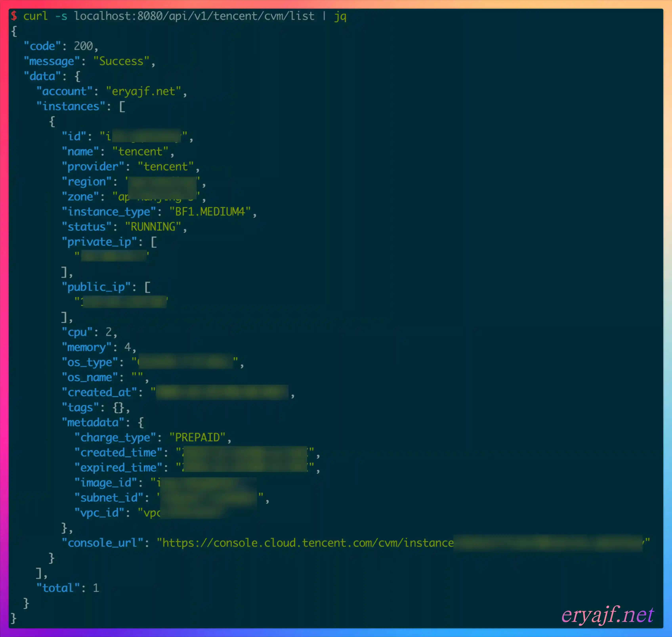The image size is (672, 637).
Task: Click the code value 200
Action: pyautogui.click(x=83, y=46)
